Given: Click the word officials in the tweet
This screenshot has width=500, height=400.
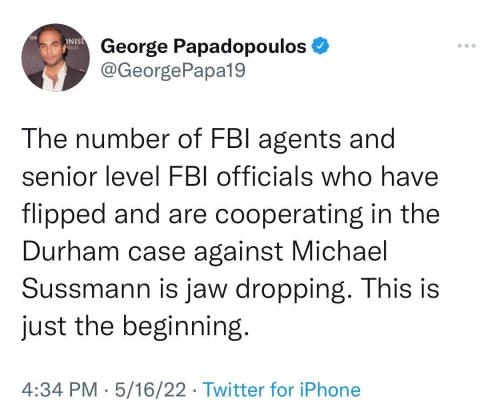Looking at the screenshot, I should pos(264,176).
